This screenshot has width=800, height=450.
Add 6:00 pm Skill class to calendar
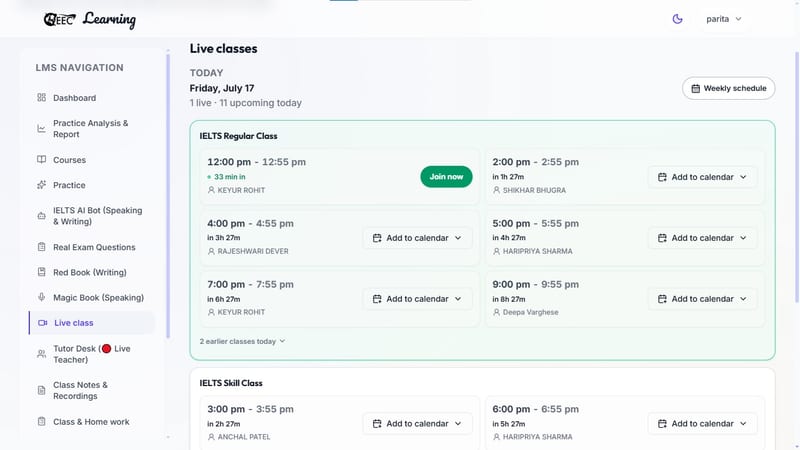703,423
